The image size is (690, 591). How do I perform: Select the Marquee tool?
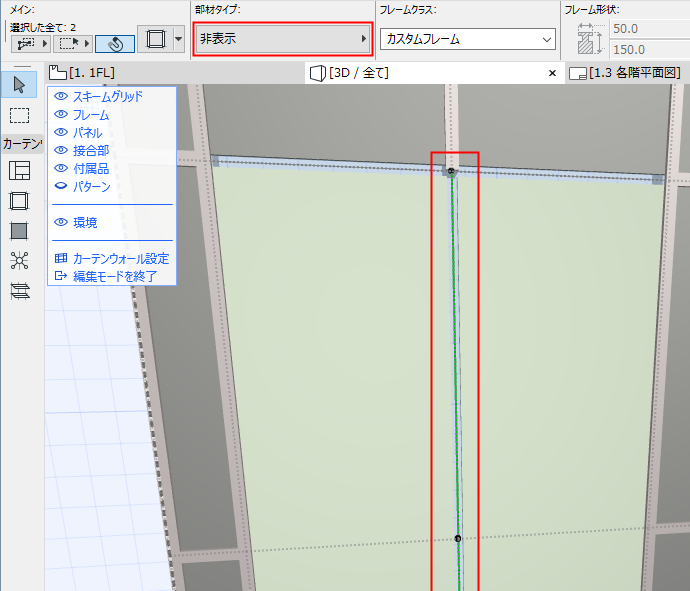[x=19, y=116]
